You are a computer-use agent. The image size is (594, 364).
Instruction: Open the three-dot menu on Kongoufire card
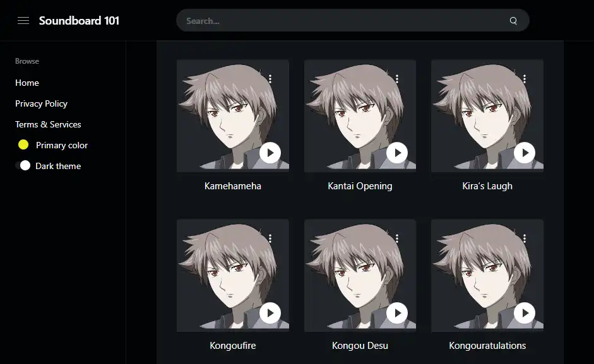pos(270,238)
